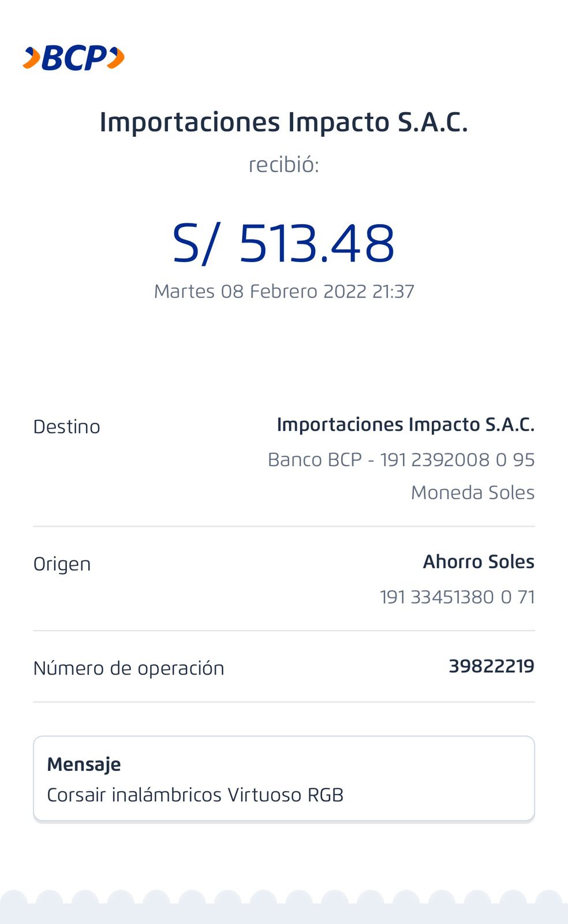Click the Origen label

pos(62,564)
